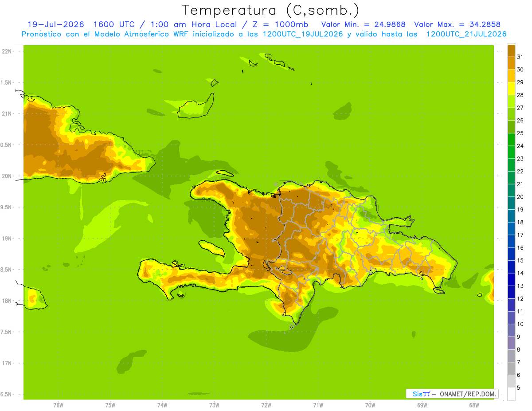Click the 1200UTC_21JUL2026 valid-until time
The image size is (532, 411).
pos(466,34)
